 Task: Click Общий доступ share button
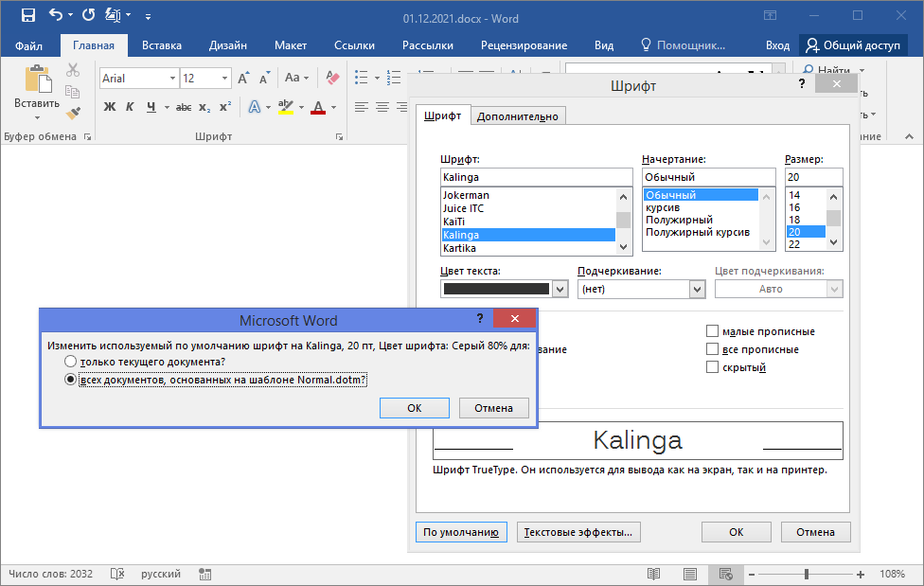853,45
